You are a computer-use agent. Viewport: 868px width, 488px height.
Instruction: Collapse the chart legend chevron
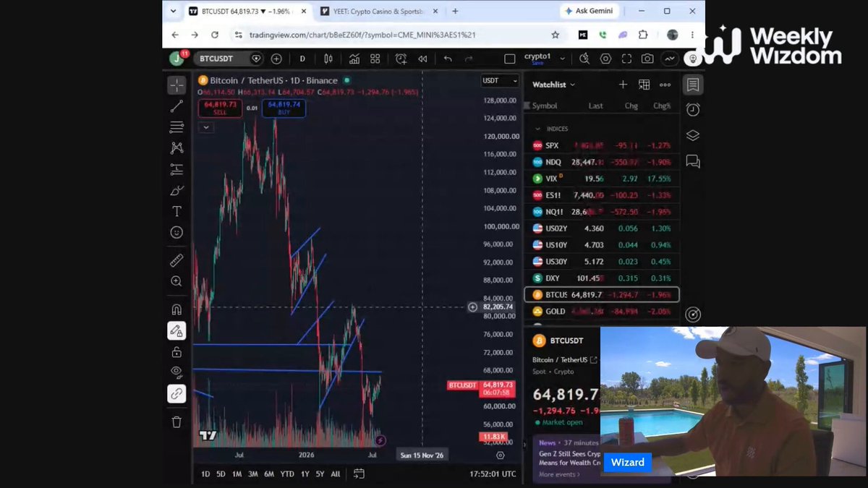pyautogui.click(x=206, y=127)
